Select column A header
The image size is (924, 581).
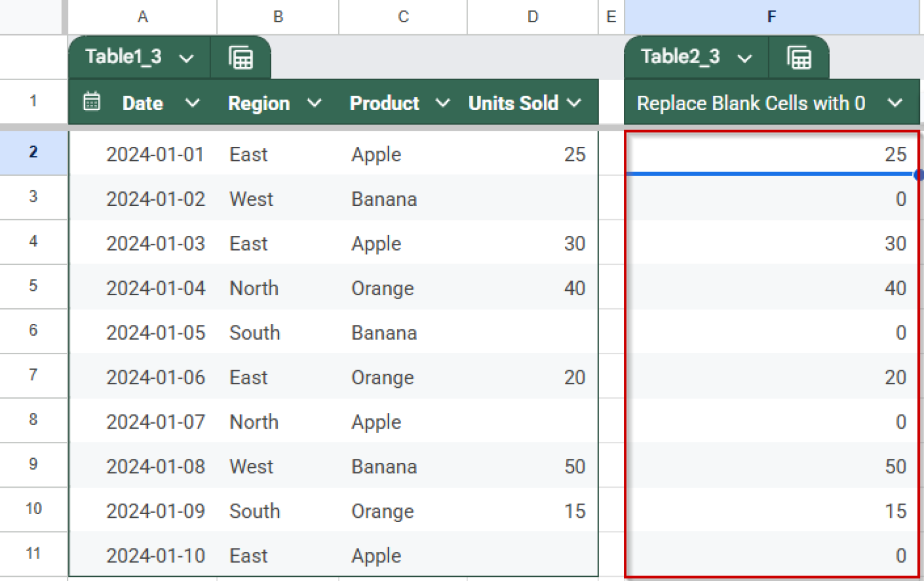click(143, 17)
